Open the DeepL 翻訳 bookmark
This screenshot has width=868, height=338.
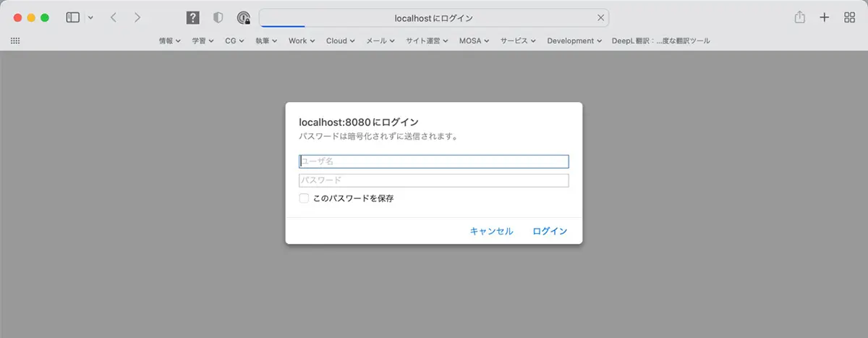(x=660, y=41)
